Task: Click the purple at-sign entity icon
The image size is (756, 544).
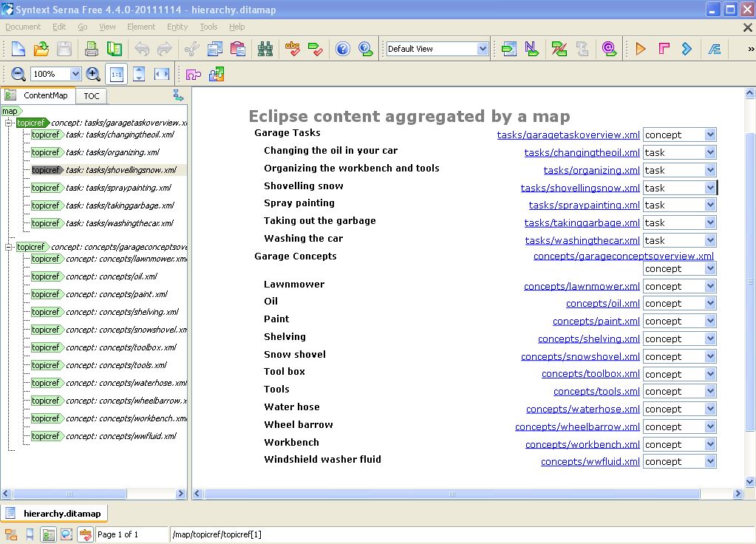Action: coord(609,49)
